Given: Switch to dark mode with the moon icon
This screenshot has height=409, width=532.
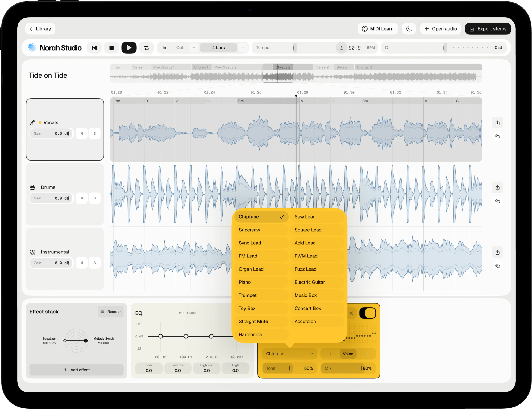Looking at the screenshot, I should click(409, 29).
